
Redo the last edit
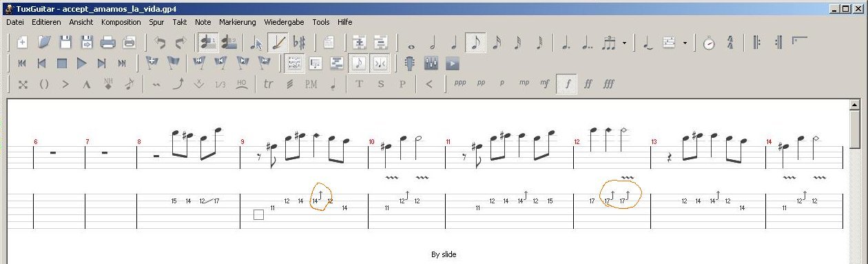click(180, 43)
